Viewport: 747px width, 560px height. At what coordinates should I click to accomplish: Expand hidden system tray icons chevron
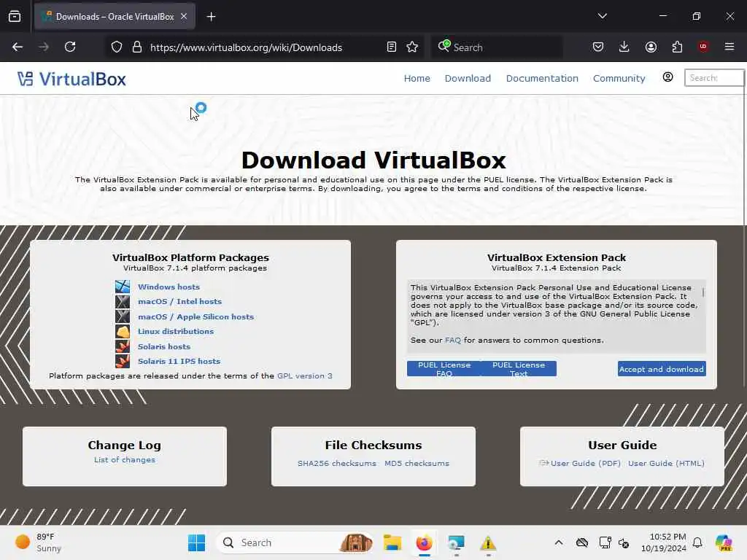pos(559,542)
